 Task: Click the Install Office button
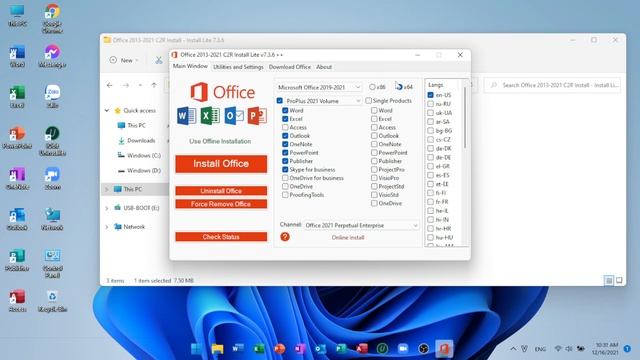coord(221,164)
